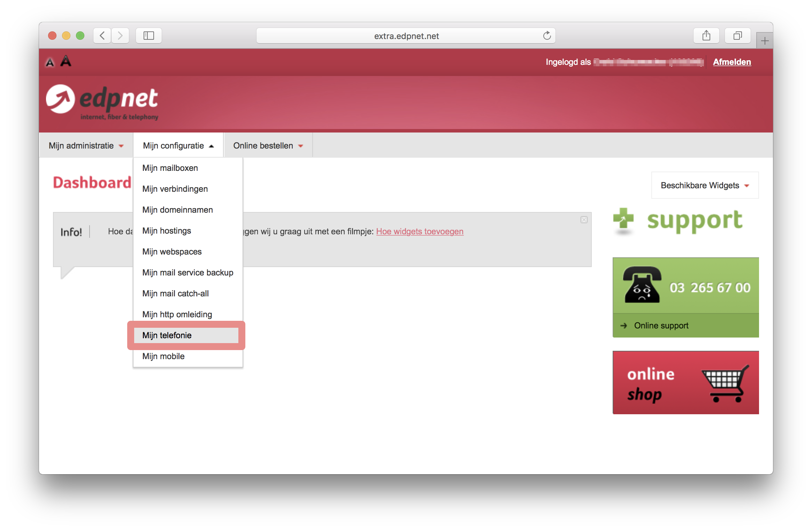The image size is (812, 530).
Task: Click the Online bestellen tab
Action: pyautogui.click(x=267, y=145)
